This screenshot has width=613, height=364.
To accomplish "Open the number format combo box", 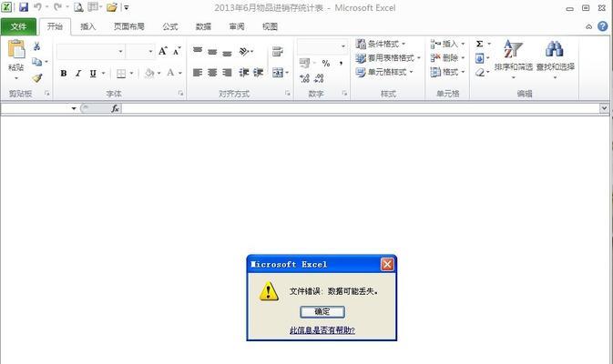I will click(x=322, y=46).
